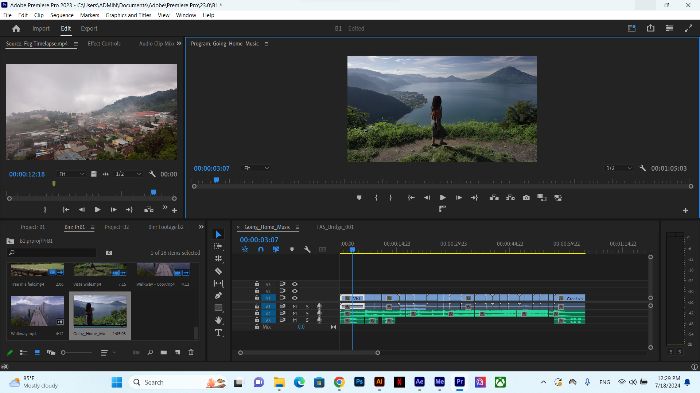This screenshot has height=393, width=700.
Task: Delete selected item with bin trash icon
Action: 191,352
